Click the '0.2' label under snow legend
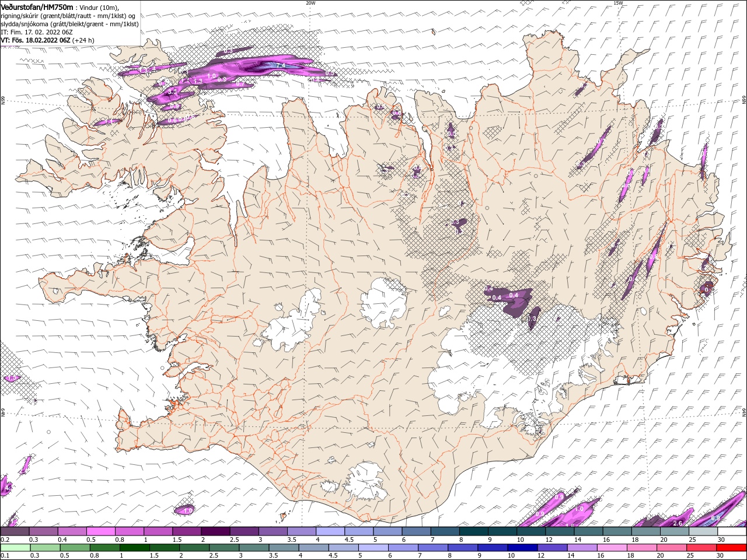The width and height of the screenshot is (747, 560). [x=5, y=540]
